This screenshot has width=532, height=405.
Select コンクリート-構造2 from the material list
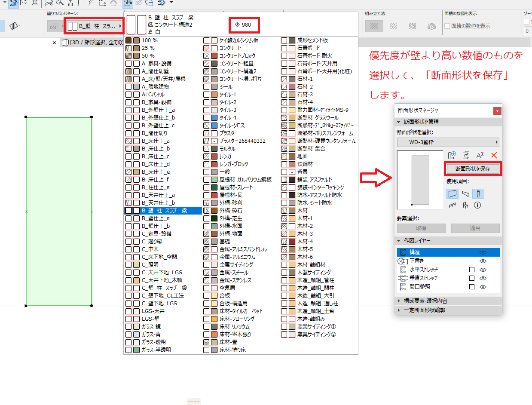237,71
